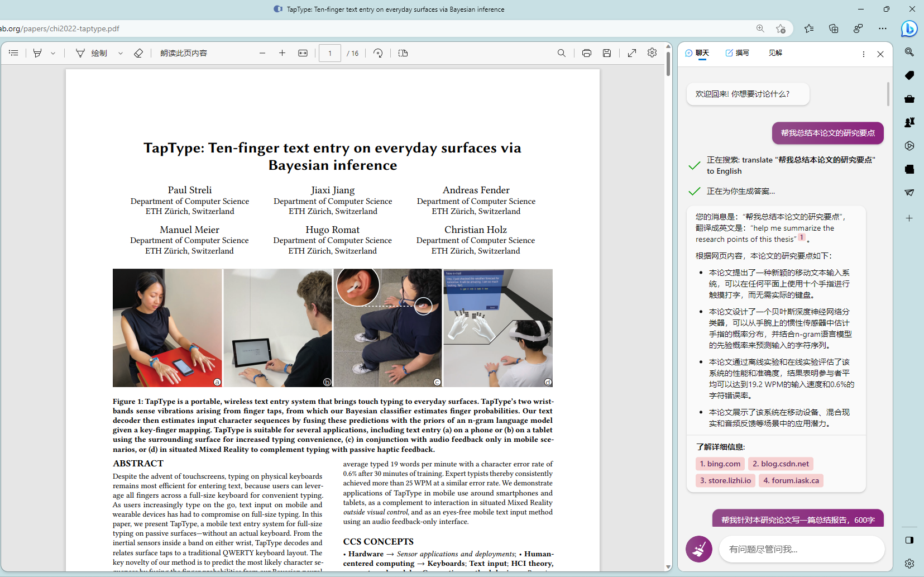Enter full screen mode for the PDF
924x577 pixels.
click(x=632, y=53)
